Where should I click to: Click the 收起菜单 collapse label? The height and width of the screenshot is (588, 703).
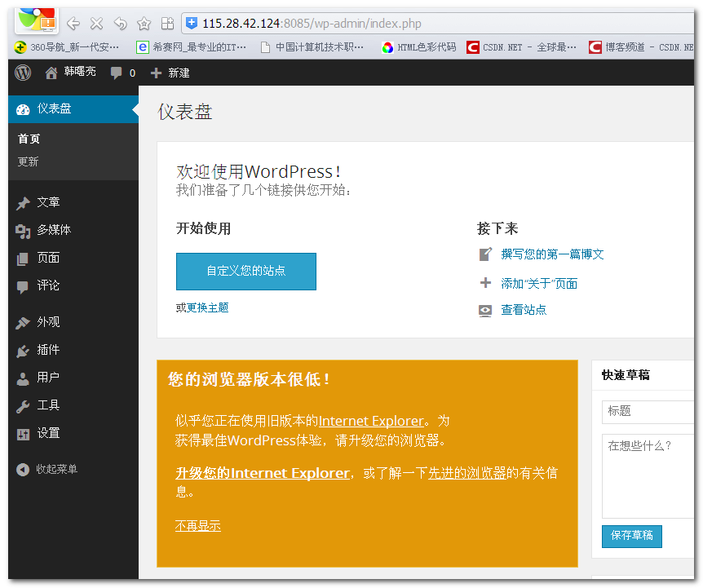(x=56, y=469)
